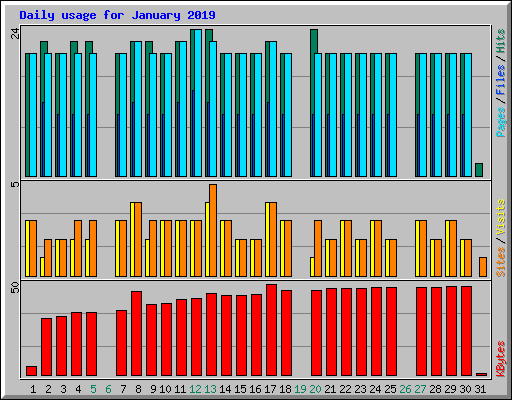Click the yellow Sites bar for day 20
The height and width of the screenshot is (400, 512).
click(312, 267)
